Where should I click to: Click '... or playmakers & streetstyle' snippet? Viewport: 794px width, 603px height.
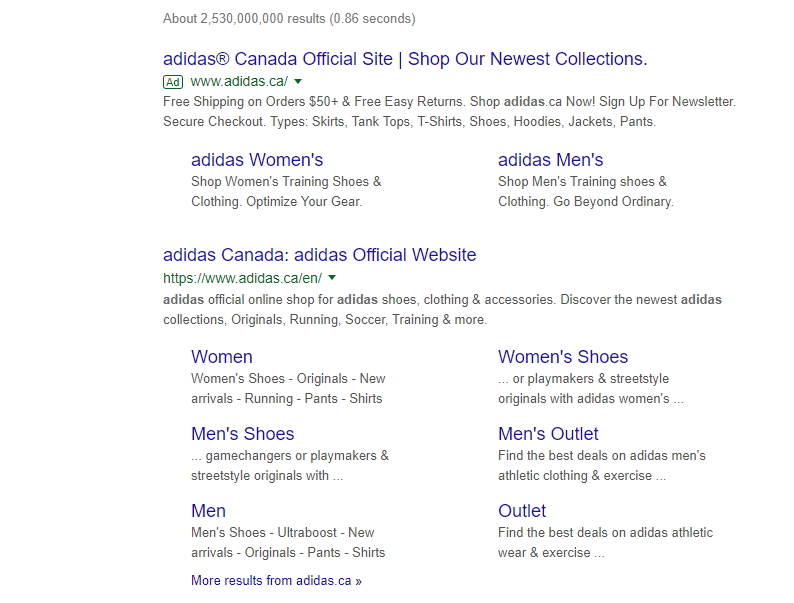[x=583, y=379]
